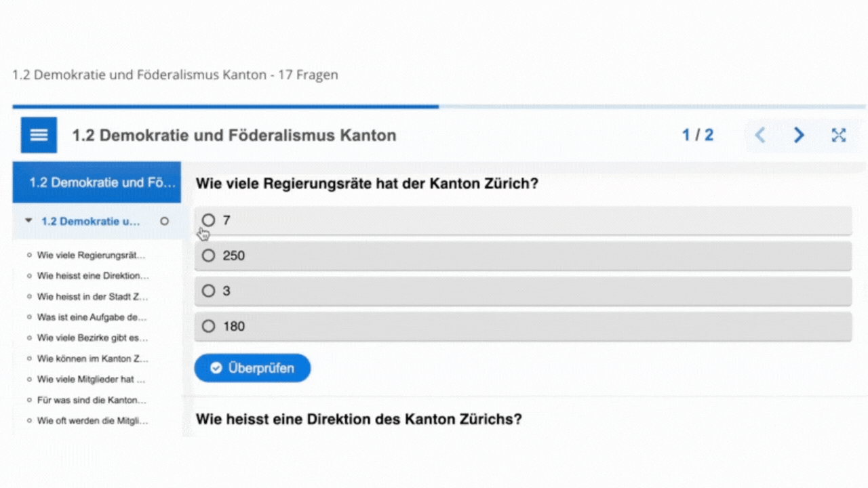868x488 pixels.
Task: Open the hamburger menu icon
Action: (x=39, y=135)
